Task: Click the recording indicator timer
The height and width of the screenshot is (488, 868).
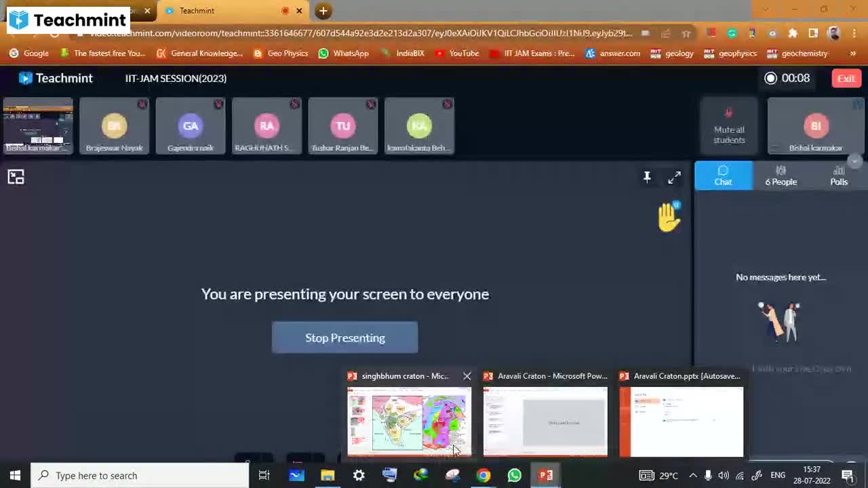Action: tap(787, 78)
